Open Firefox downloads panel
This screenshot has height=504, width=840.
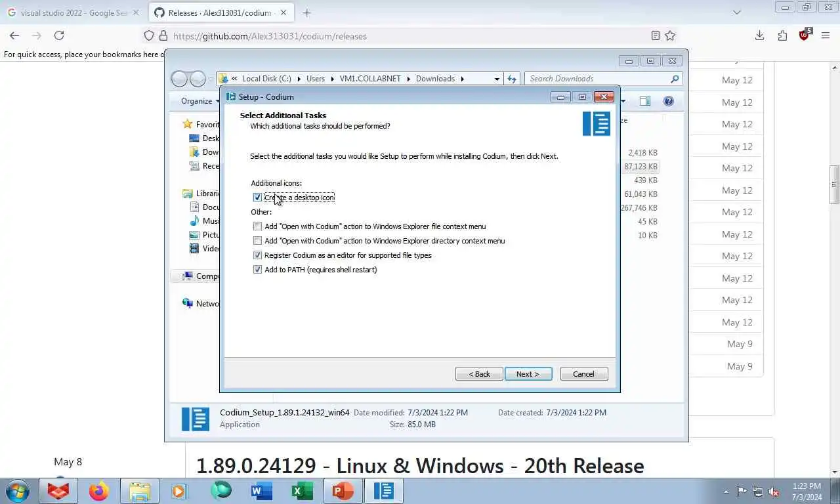pyautogui.click(x=759, y=35)
